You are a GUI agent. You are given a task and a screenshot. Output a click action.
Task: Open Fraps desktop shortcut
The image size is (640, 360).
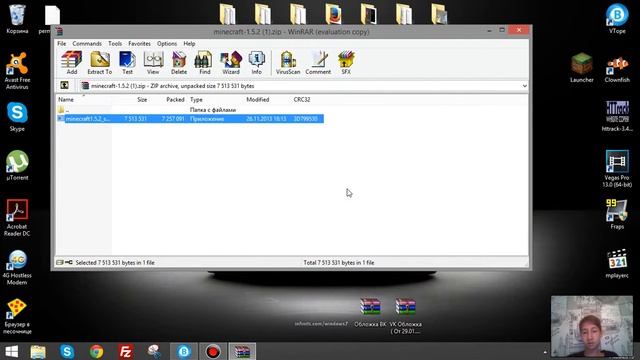(617, 214)
